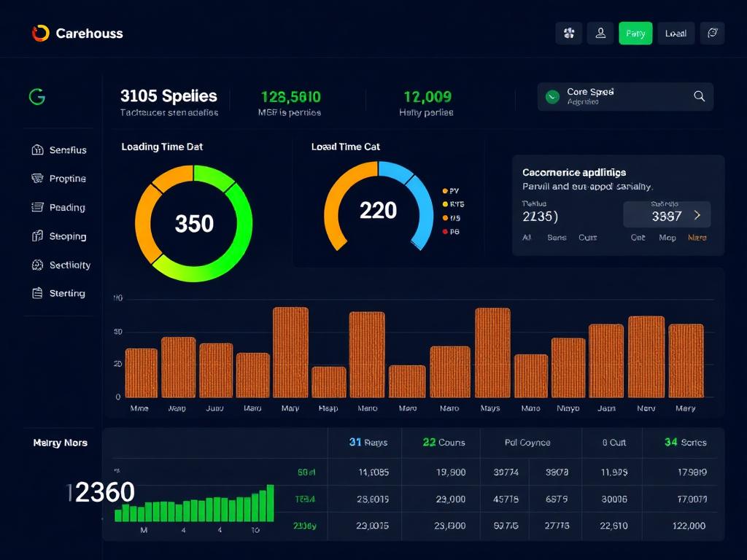Click the fan icon in top bar

click(x=569, y=33)
